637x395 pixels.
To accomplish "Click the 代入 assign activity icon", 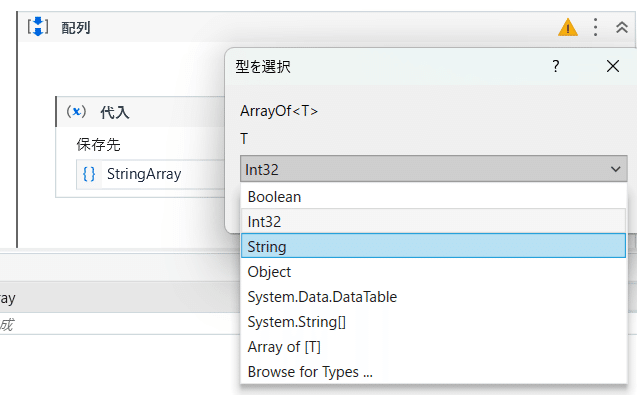I will pyautogui.click(x=76, y=111).
